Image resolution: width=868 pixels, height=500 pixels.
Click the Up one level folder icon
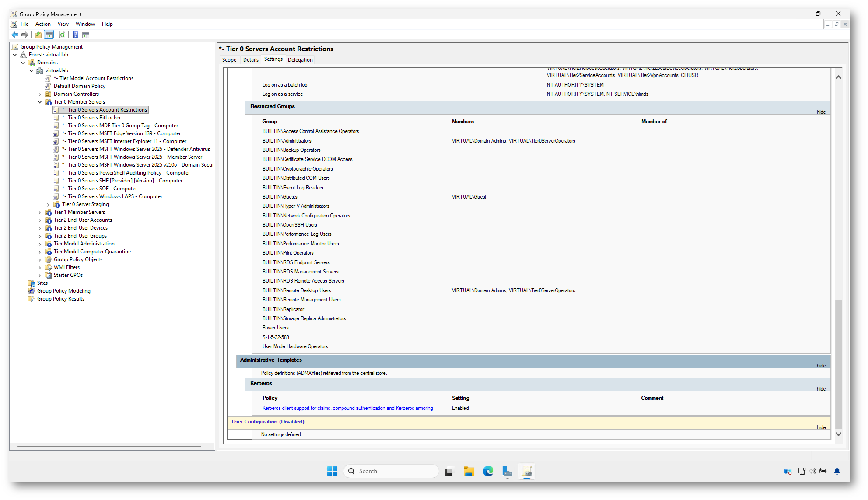pyautogui.click(x=38, y=35)
